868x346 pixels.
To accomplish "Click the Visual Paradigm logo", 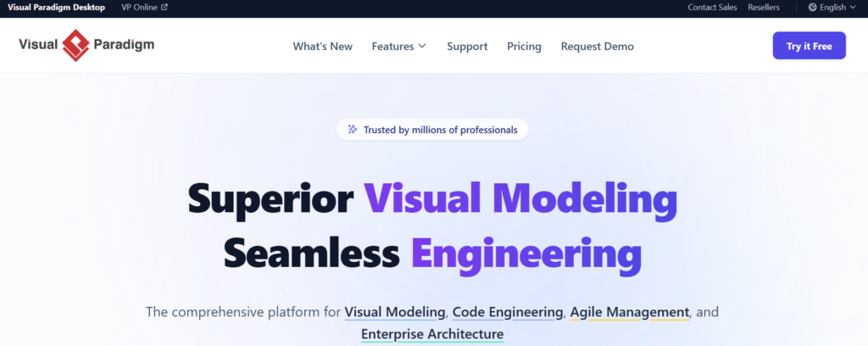I will 86,46.
